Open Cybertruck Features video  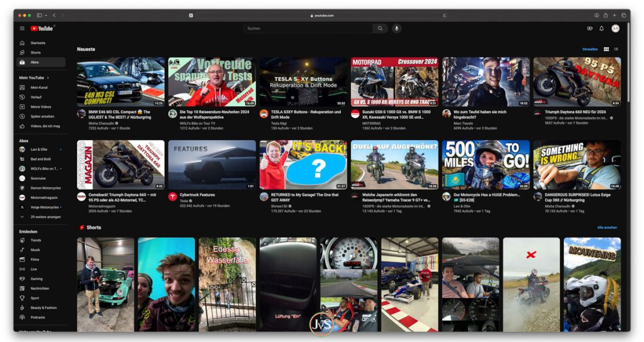(212, 165)
